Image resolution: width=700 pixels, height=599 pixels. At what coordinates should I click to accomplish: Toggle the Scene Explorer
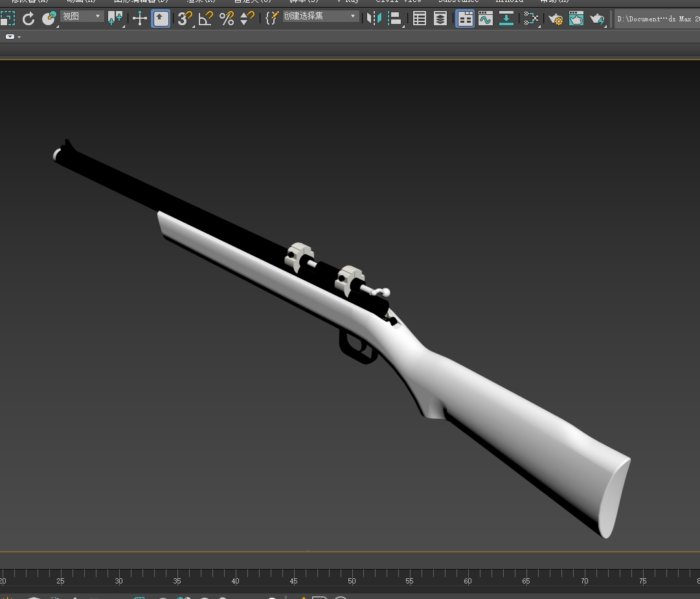tap(419, 19)
